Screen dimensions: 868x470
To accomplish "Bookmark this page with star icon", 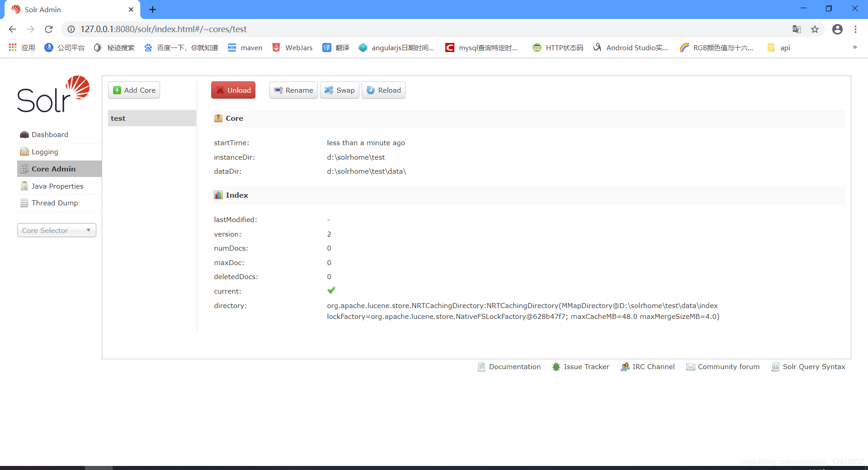I will coord(815,29).
